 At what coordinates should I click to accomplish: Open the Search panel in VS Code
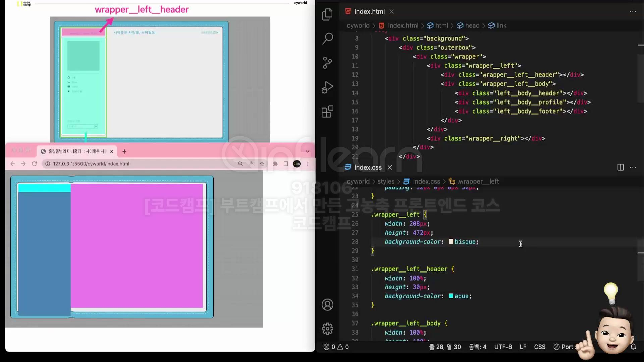327,39
